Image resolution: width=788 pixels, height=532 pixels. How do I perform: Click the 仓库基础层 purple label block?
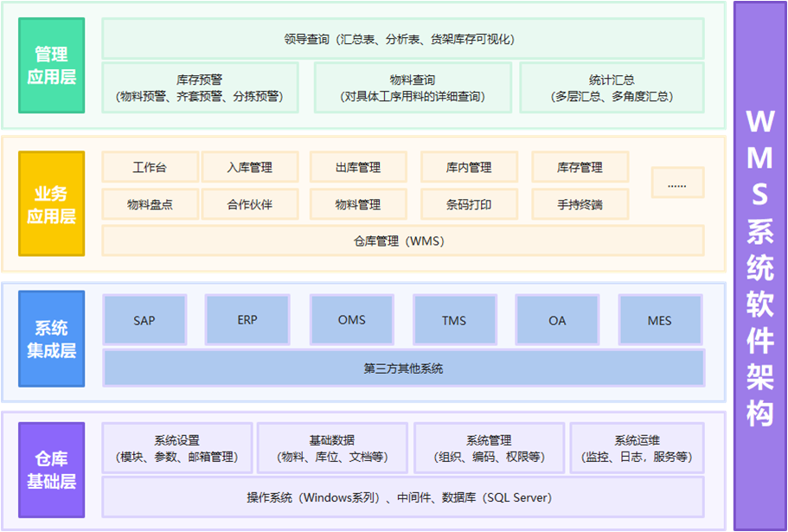click(x=51, y=470)
